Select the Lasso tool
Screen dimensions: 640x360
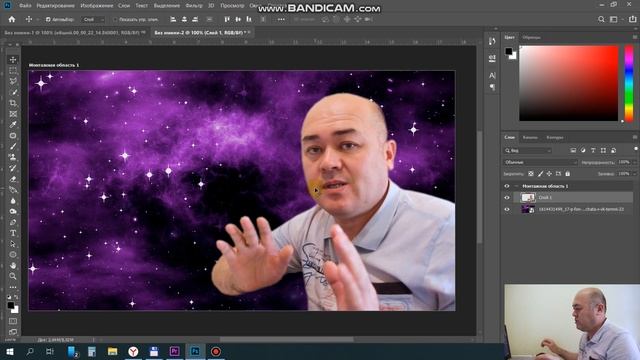pos(13,81)
